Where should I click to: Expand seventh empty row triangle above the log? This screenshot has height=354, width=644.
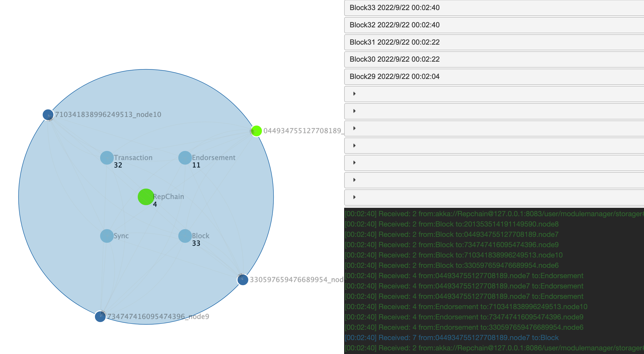(355, 197)
